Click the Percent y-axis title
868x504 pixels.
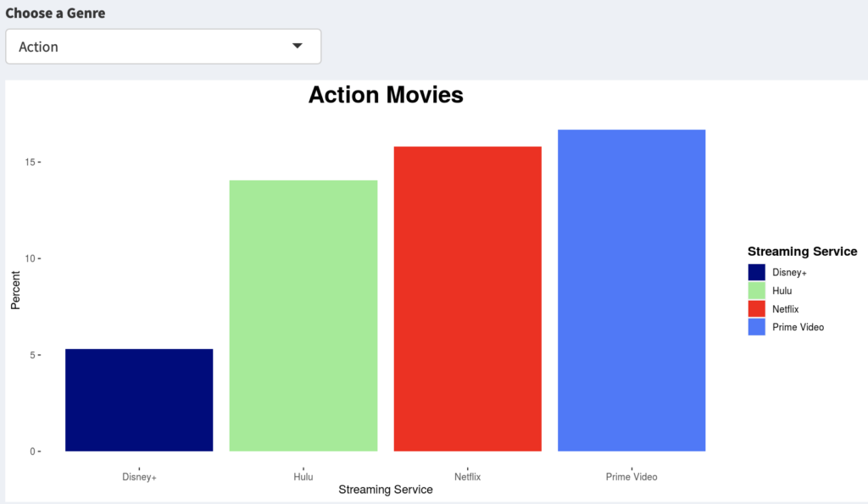tap(15, 289)
